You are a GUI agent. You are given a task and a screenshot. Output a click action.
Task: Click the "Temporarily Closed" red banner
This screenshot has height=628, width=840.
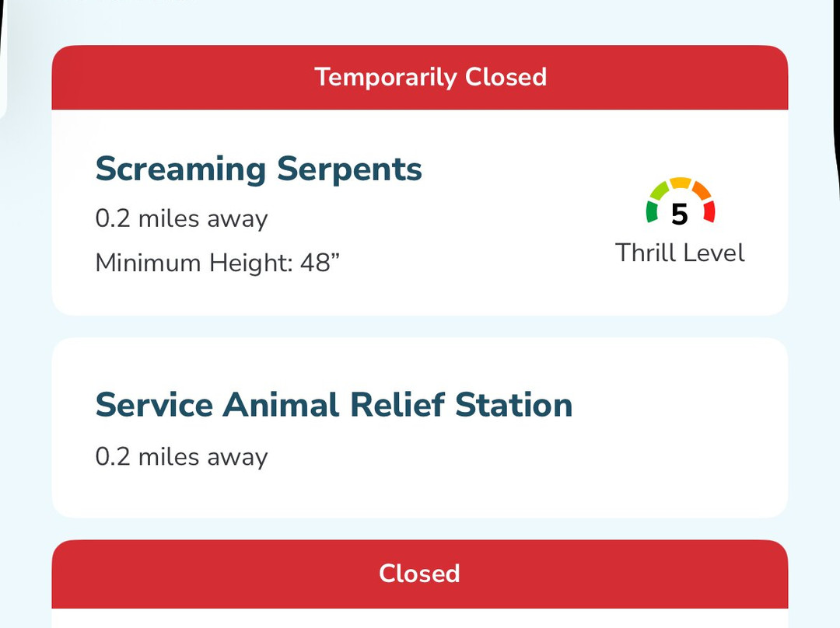(420, 78)
